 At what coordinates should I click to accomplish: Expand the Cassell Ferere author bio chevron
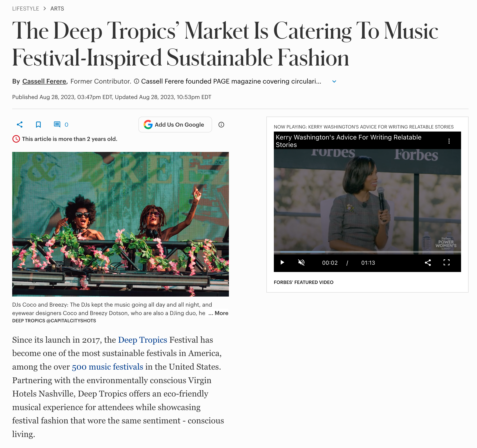pos(334,82)
